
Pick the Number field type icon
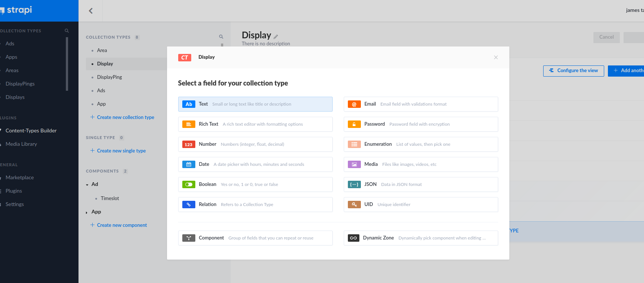(x=189, y=144)
